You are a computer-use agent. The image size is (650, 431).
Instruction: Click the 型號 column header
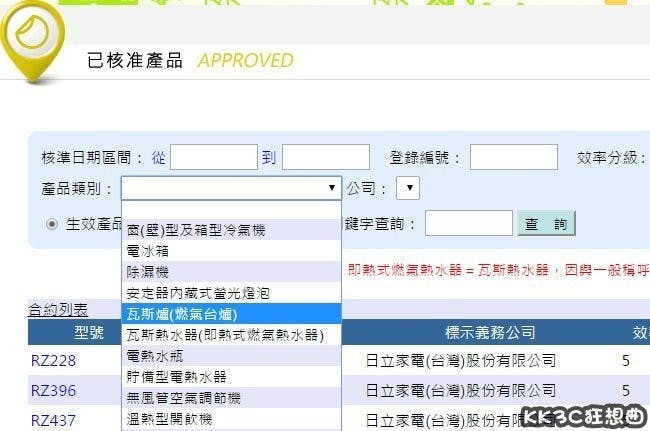point(89,332)
